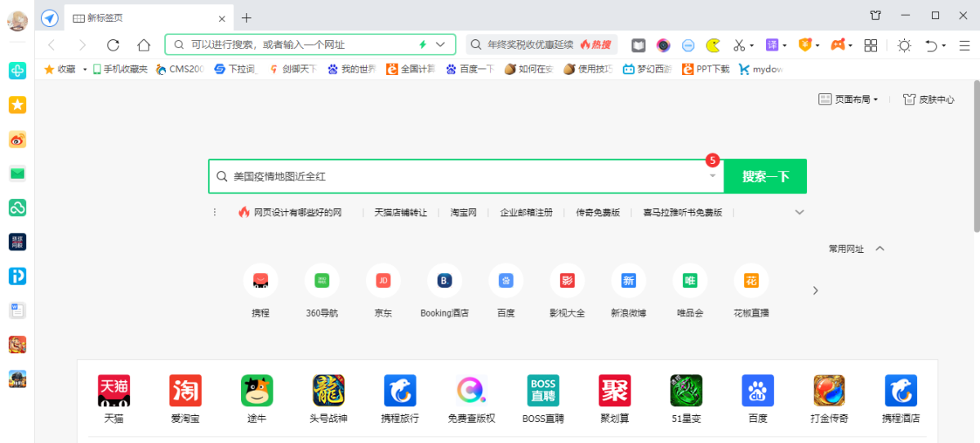This screenshot has width=980, height=443.
Task: Click the blue minus circle extension icon
Action: [688, 45]
